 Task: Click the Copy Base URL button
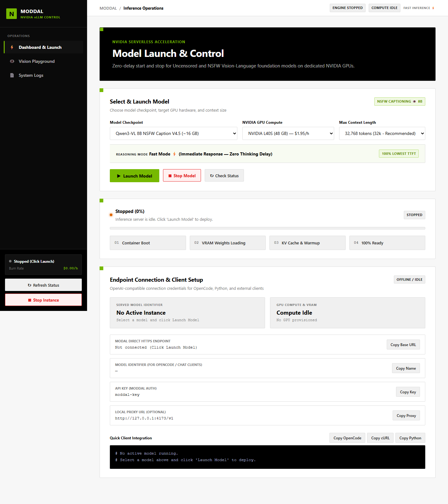pos(403,344)
